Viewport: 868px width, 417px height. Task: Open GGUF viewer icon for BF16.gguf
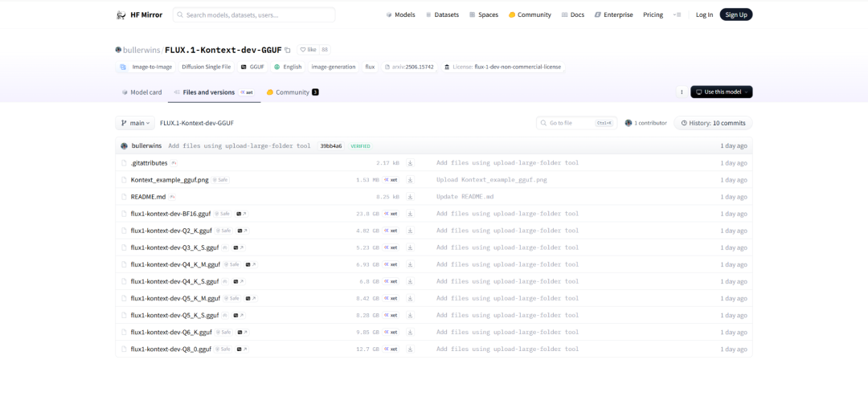(241, 214)
